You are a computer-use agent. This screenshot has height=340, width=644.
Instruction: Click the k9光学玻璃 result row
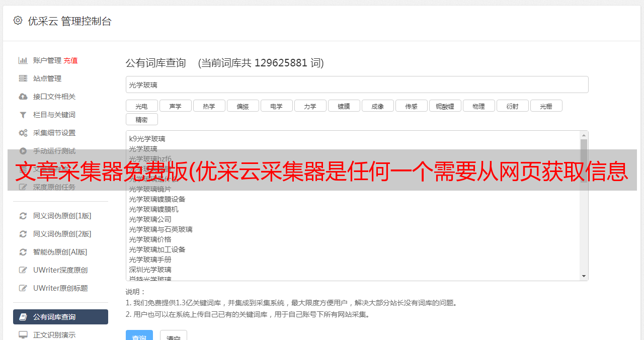147,139
